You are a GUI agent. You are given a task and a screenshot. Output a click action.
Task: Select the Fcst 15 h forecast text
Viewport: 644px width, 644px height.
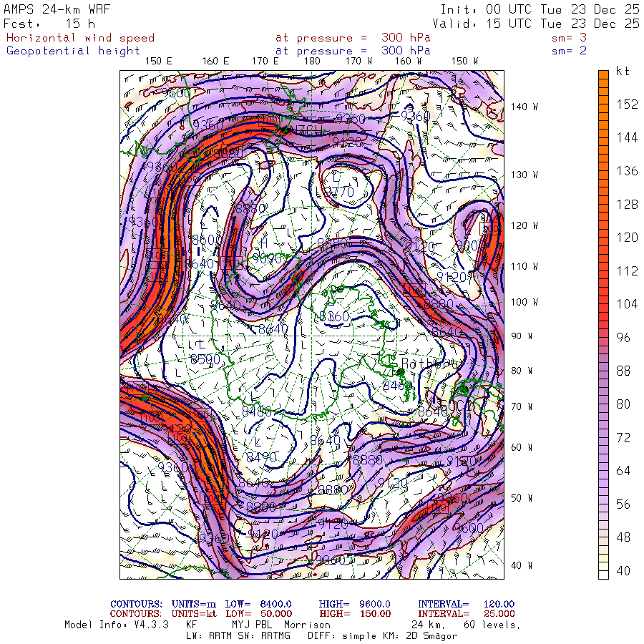[49, 24]
